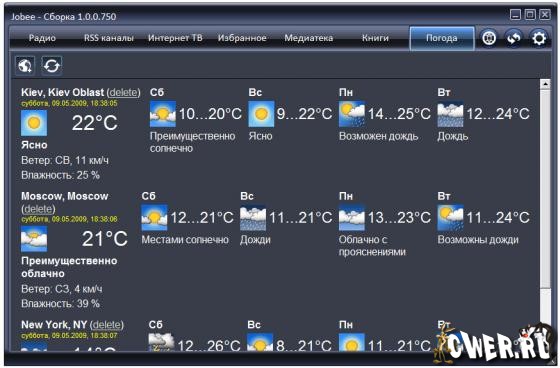This screenshot has width=560, height=368.
Task: Switch to the Книги tab
Action: click(x=375, y=38)
